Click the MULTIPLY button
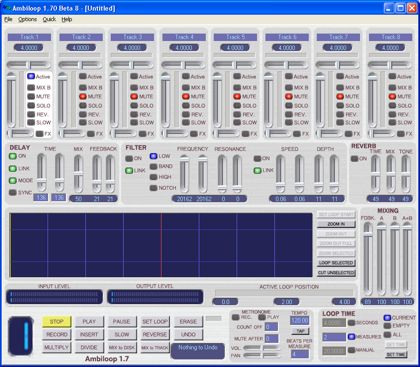420x367 pixels. click(x=57, y=347)
